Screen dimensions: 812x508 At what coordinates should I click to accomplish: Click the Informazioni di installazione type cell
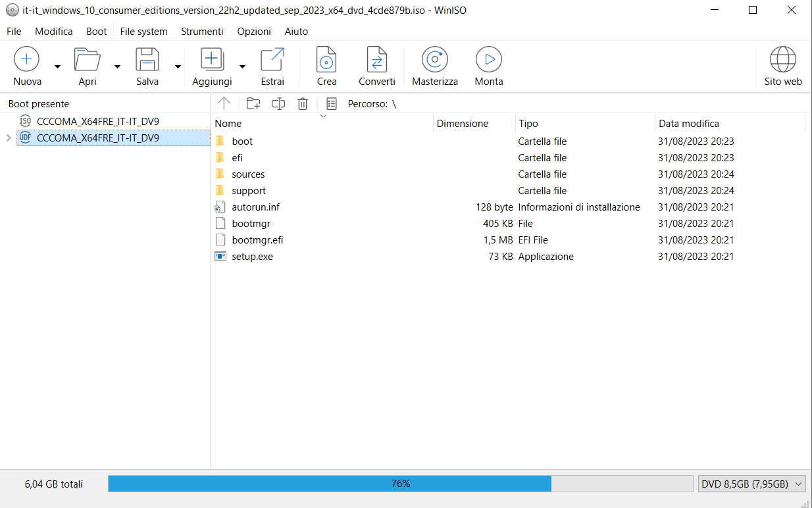579,207
